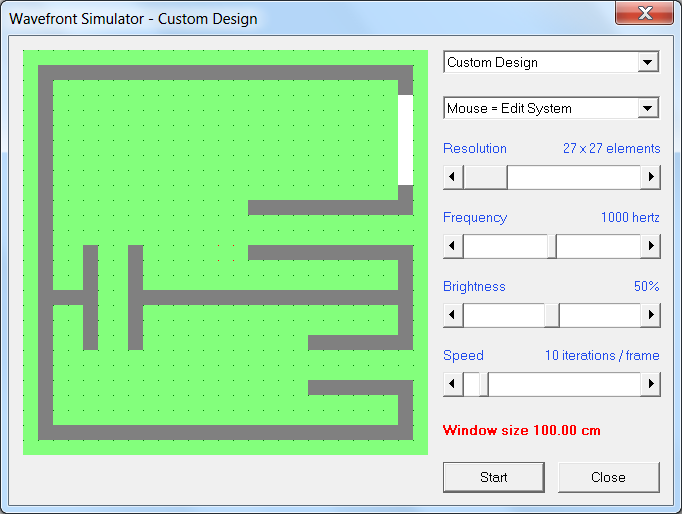Click the Resolution label
Image resolution: width=682 pixels, height=514 pixels.
475,148
